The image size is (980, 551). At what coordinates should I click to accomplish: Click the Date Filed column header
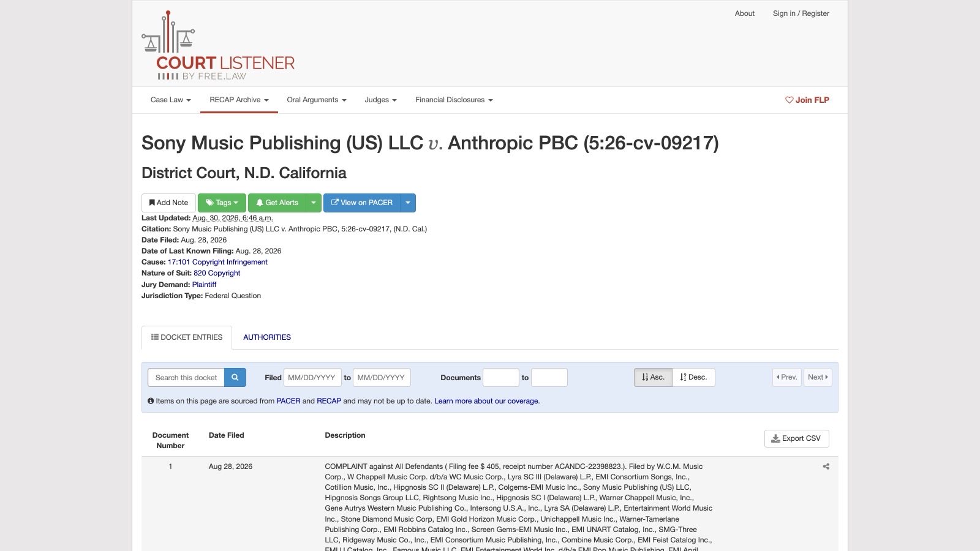point(226,435)
